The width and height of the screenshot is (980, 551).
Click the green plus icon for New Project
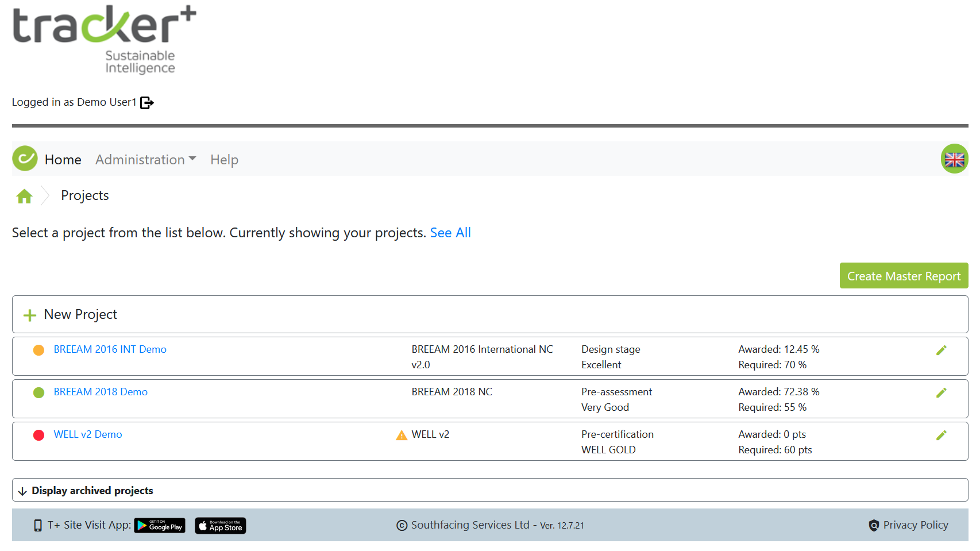click(x=29, y=315)
